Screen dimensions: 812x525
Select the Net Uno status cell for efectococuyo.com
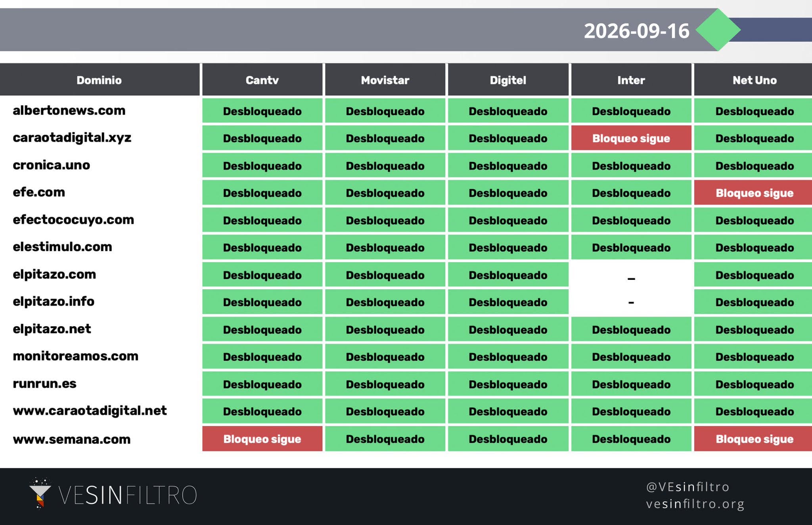(753, 220)
